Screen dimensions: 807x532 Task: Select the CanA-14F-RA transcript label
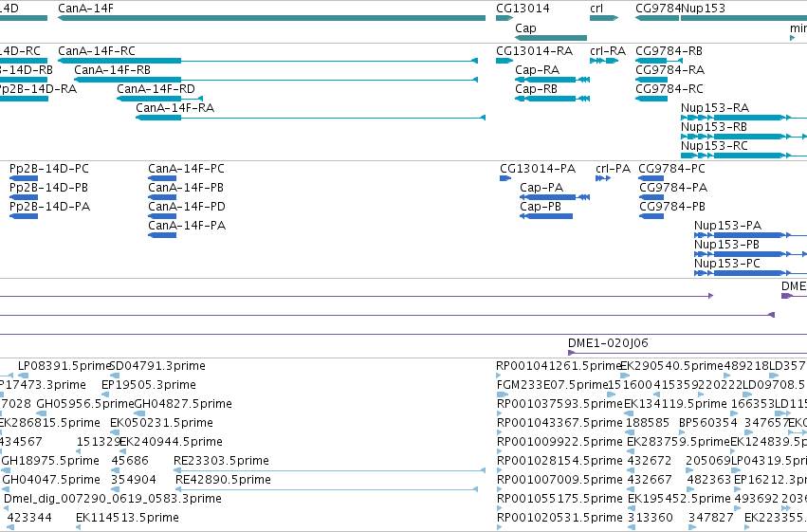[x=175, y=108]
